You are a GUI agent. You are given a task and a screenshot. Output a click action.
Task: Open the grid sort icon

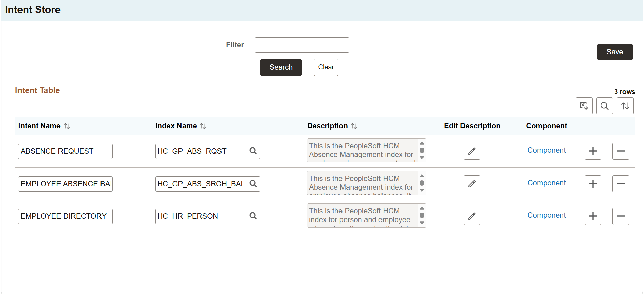[x=625, y=106]
